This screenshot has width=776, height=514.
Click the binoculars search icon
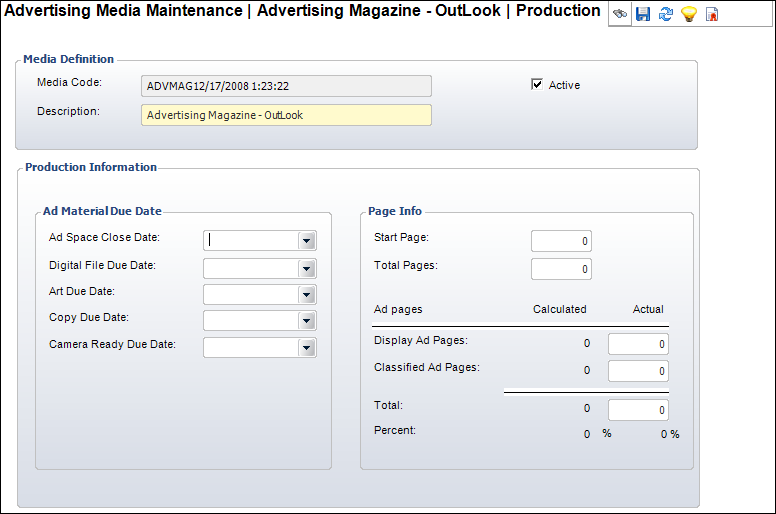click(620, 14)
